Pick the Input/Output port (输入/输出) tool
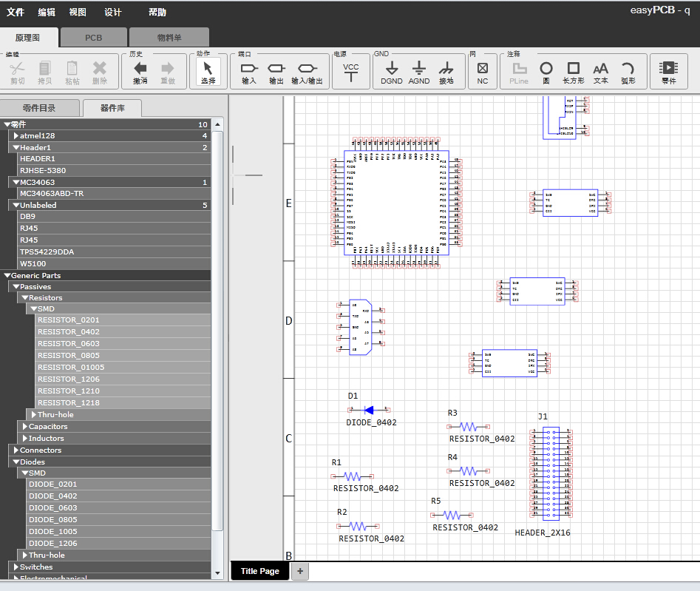The width and height of the screenshot is (700, 591). click(307, 68)
